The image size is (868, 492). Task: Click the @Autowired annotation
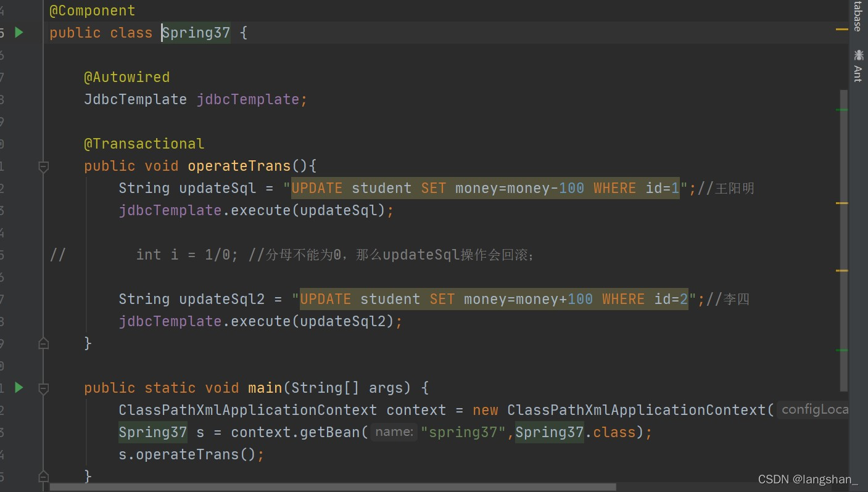tap(126, 77)
